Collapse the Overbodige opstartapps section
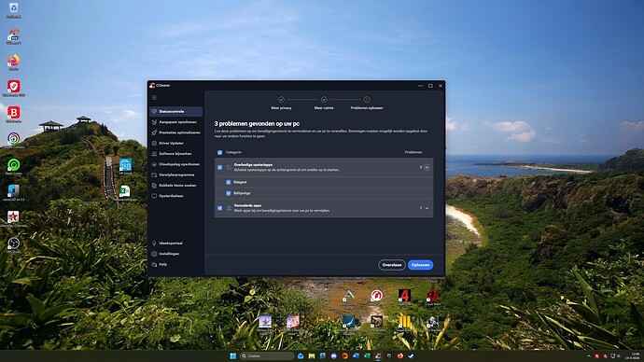The width and height of the screenshot is (644, 362). pos(427,167)
